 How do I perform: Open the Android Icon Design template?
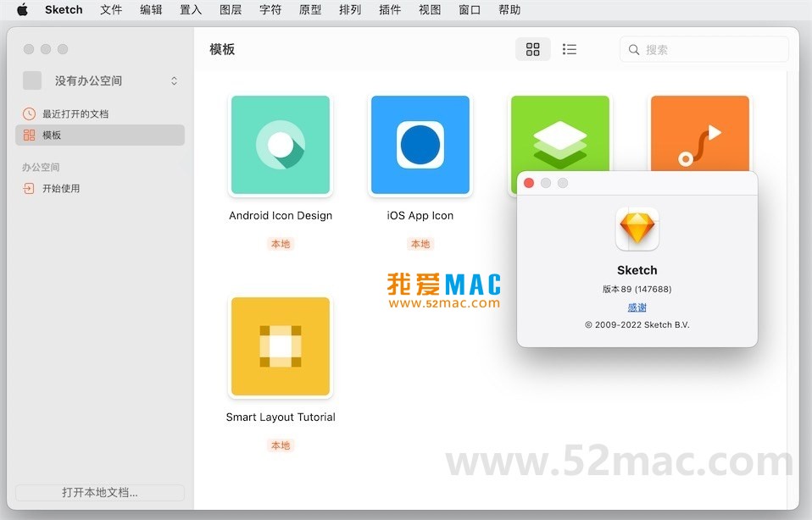click(281, 145)
